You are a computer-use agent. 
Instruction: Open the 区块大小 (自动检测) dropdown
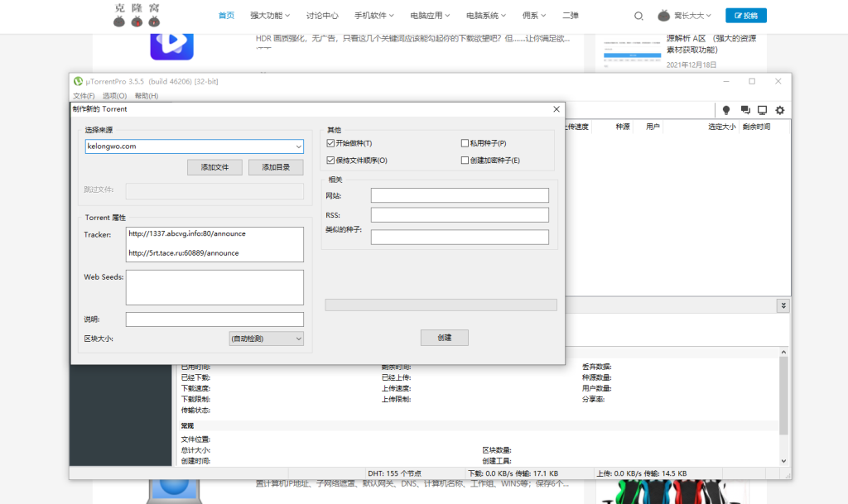click(266, 338)
